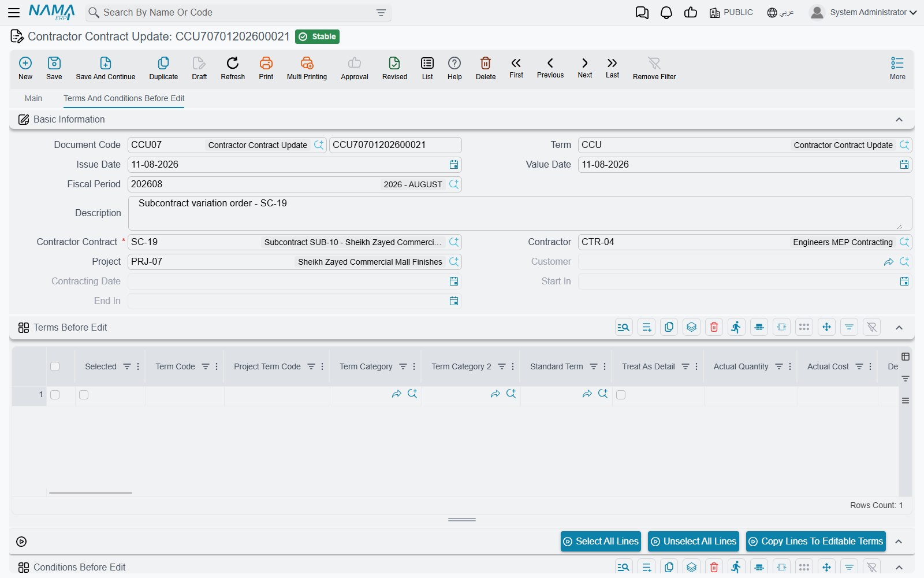
Task: Open System Administrator user dropdown
Action: pos(863,12)
